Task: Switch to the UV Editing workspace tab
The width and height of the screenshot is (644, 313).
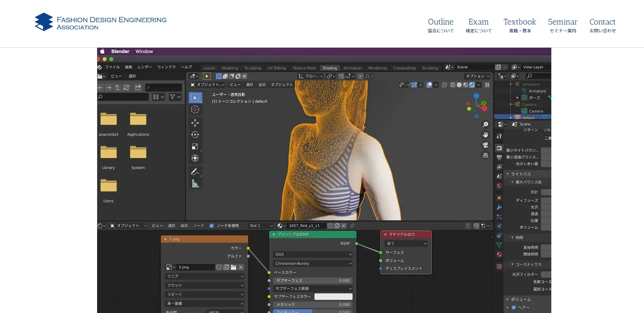Action: [277, 68]
